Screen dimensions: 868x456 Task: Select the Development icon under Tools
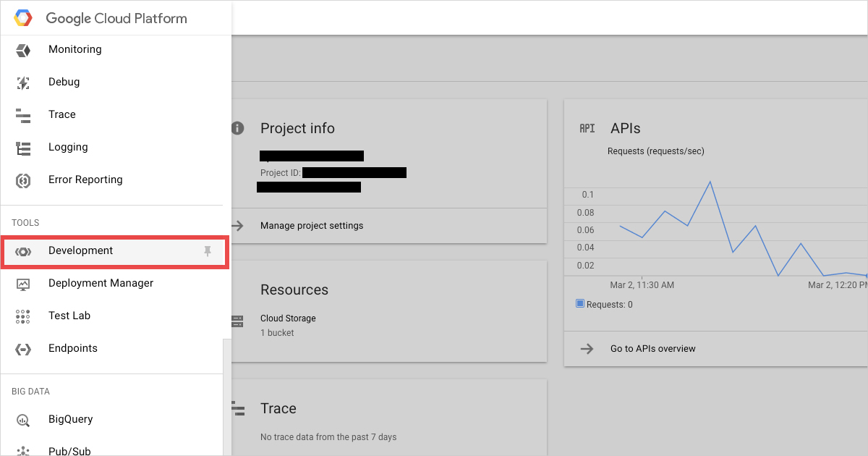coord(23,251)
